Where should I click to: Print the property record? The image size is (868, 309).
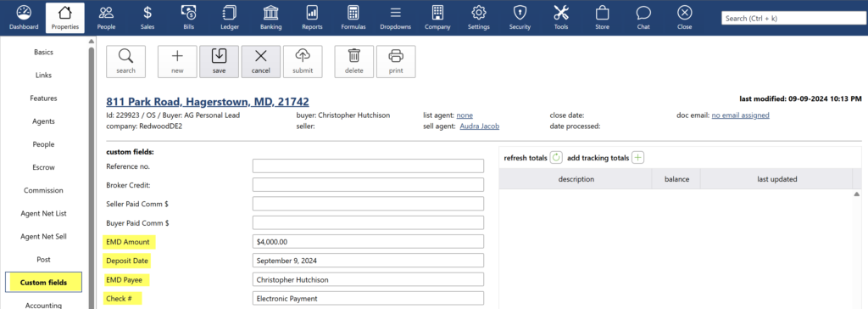(x=396, y=62)
